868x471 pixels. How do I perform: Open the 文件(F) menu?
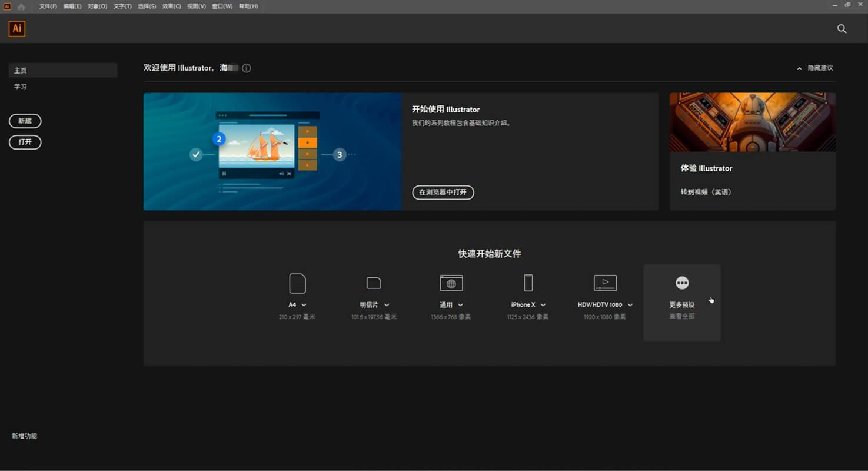coord(48,6)
